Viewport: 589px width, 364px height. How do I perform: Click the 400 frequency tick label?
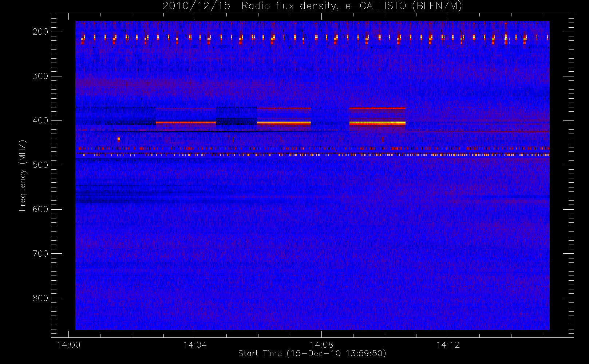click(40, 120)
